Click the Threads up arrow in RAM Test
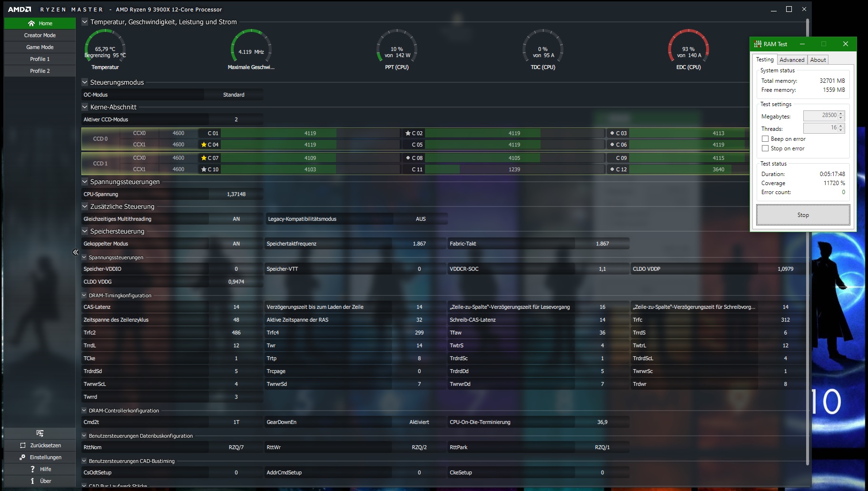Screen dimensions: 868x491 (841, 126)
